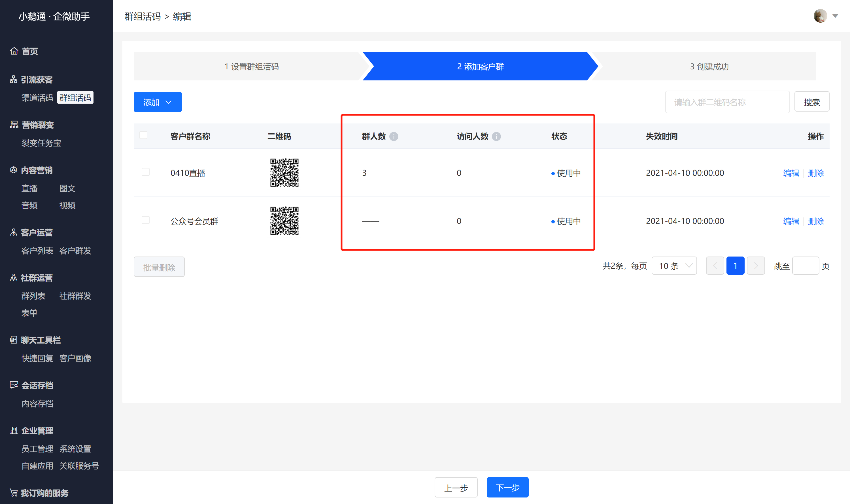
Task: Open the user avatar in top right
Action: coord(820,16)
